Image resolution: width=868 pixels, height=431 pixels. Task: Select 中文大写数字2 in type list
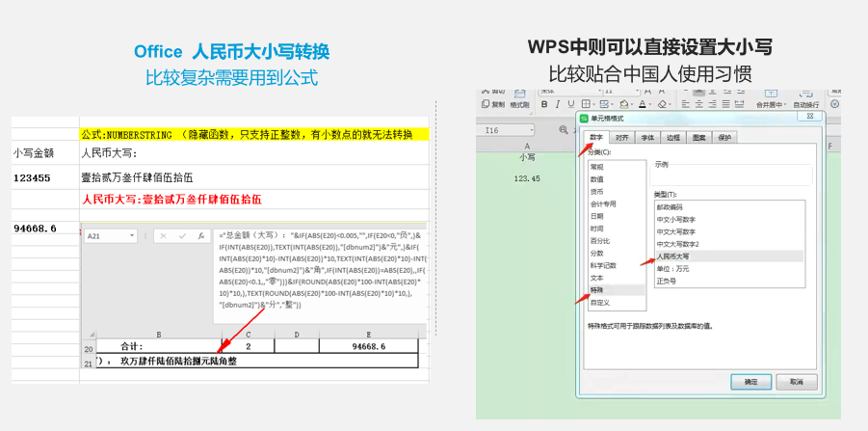pyautogui.click(x=728, y=244)
